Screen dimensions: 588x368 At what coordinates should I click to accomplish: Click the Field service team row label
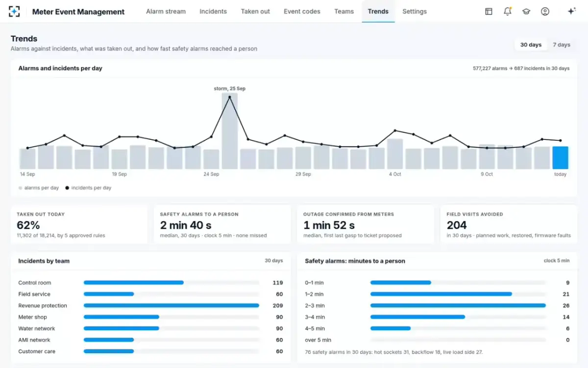coord(34,294)
